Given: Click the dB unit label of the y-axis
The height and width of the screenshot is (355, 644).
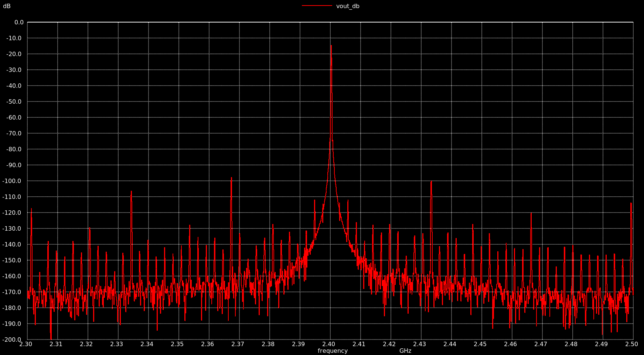Looking at the screenshot, I should click(7, 6).
